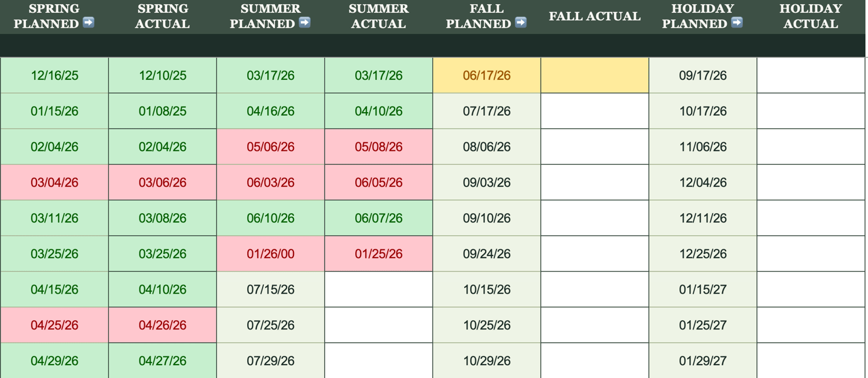Click the empty Holiday Actual cell beside 12/25/26

click(811, 254)
